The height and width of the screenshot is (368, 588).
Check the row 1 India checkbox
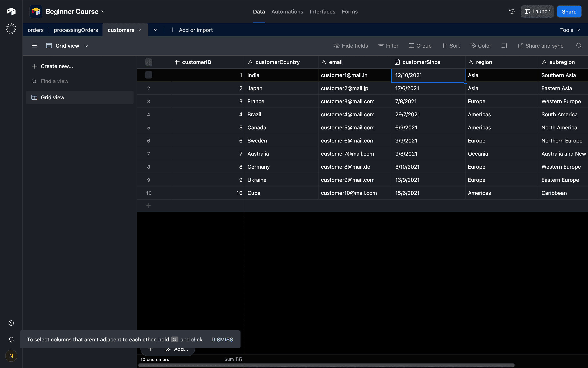click(x=149, y=75)
